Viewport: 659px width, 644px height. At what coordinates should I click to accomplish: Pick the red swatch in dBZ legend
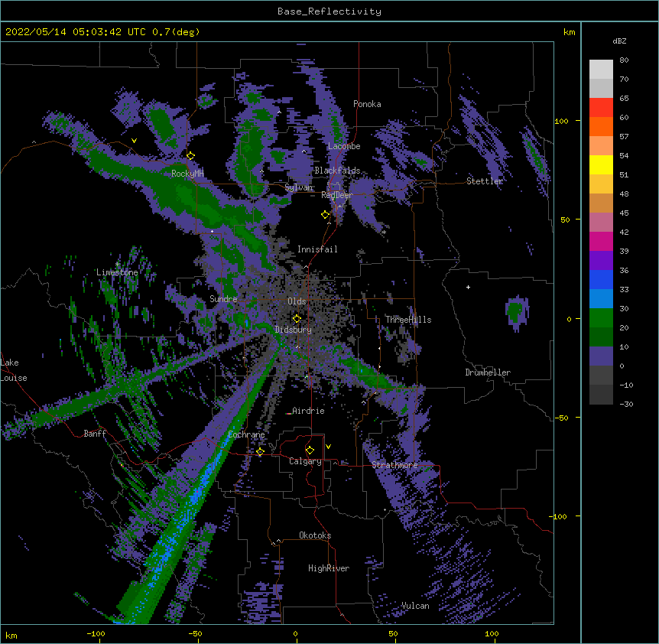[601, 108]
